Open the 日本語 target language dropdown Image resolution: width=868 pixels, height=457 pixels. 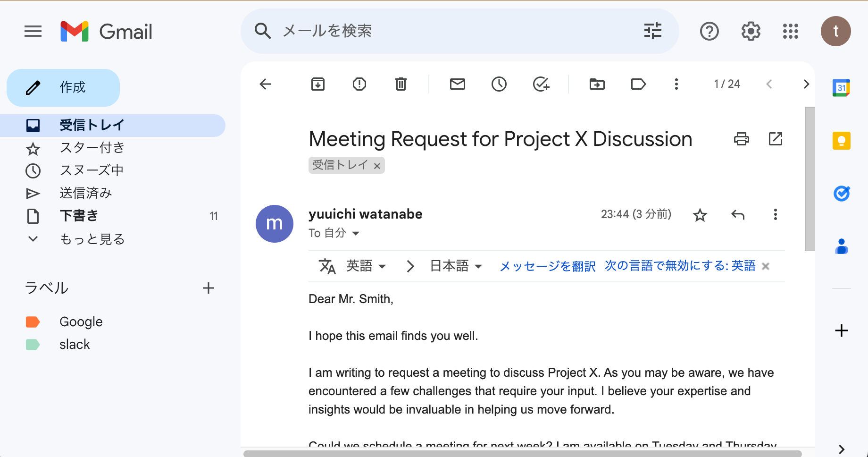456,266
